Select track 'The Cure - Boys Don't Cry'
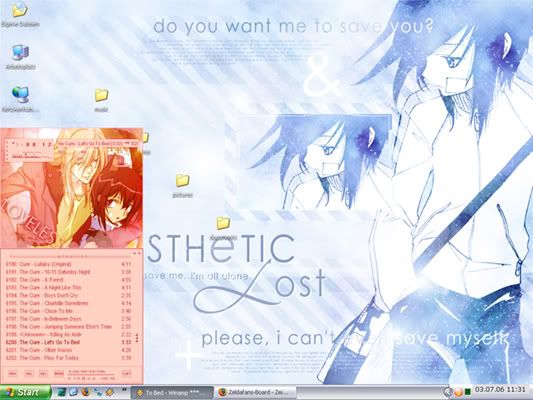Viewport: 533px width, 400px height. 68,295
